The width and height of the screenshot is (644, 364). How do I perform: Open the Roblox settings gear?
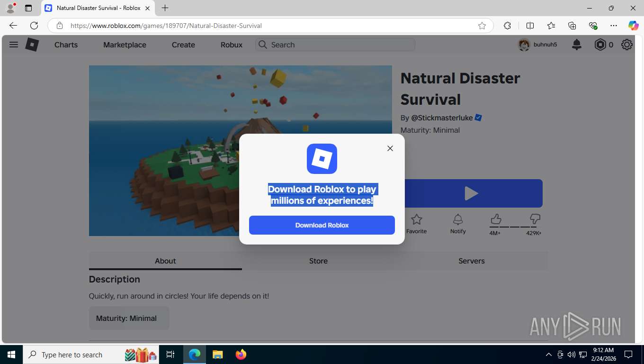pyautogui.click(x=627, y=45)
